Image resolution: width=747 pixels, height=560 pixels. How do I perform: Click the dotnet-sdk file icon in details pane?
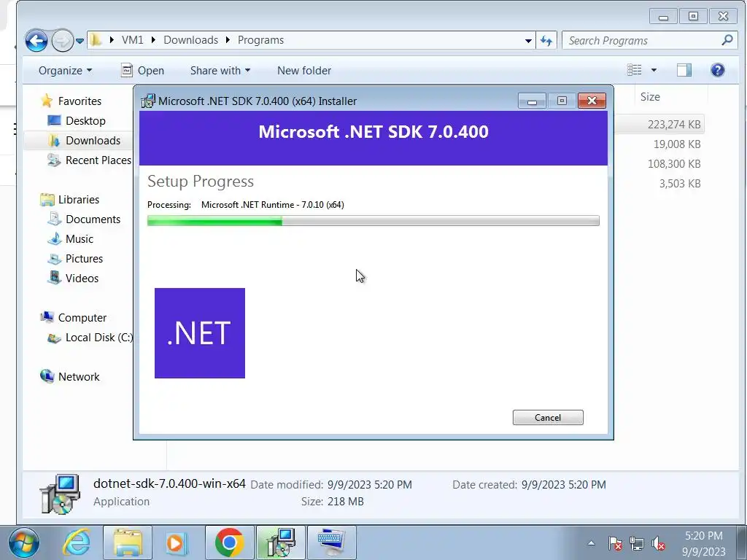pos(60,494)
